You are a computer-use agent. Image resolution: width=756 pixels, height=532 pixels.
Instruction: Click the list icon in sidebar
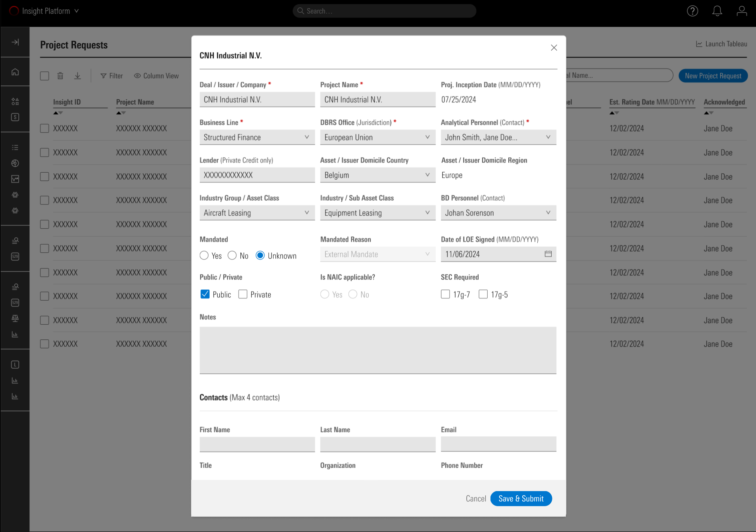tap(15, 148)
